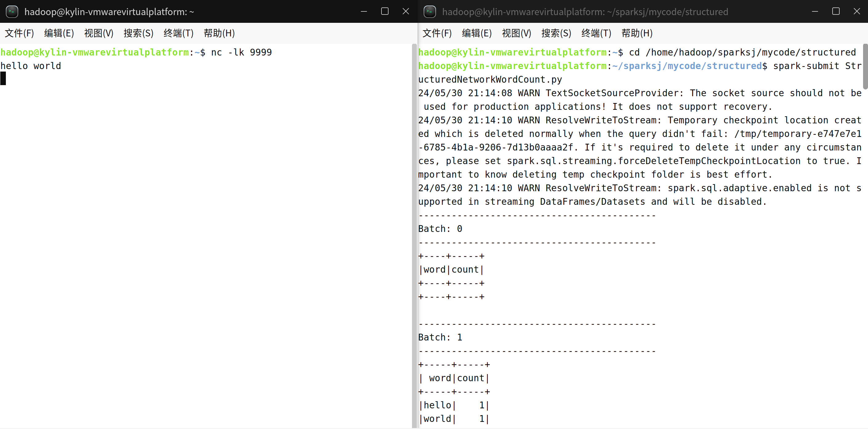The image size is (868, 429).
Task: Close the left nc terminal window
Action: (x=406, y=11)
